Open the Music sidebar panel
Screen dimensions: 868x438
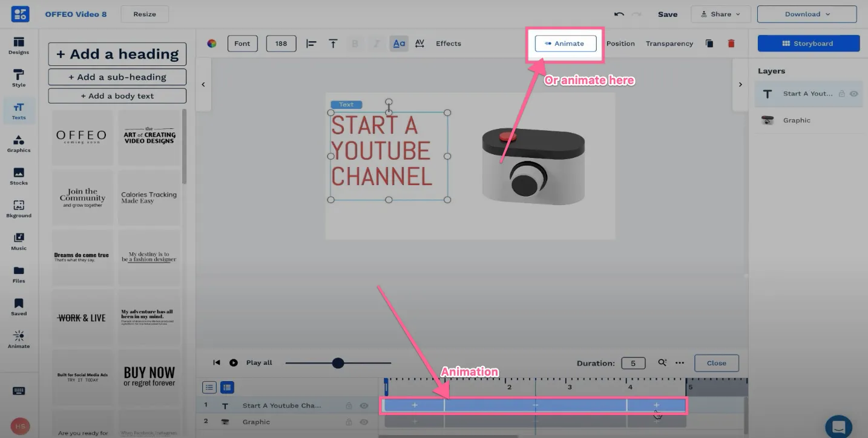point(19,241)
